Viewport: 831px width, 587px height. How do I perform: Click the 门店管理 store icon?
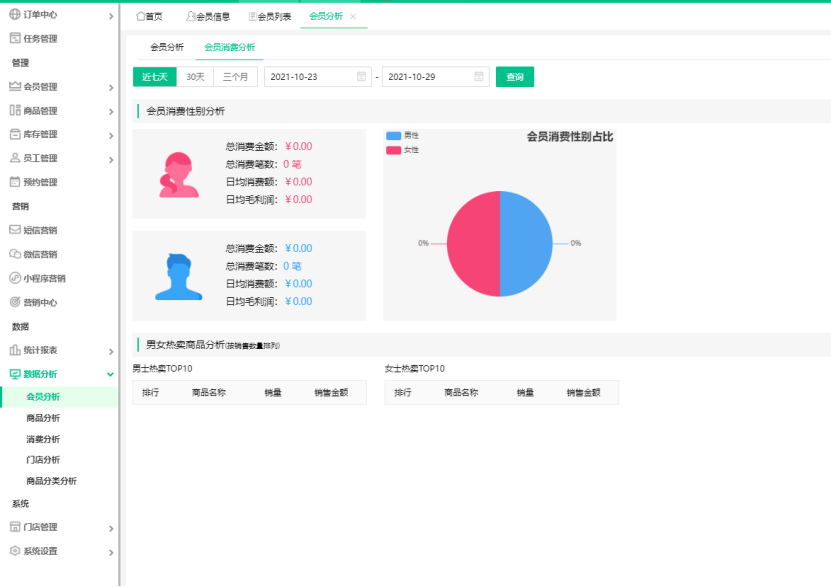coord(15,527)
